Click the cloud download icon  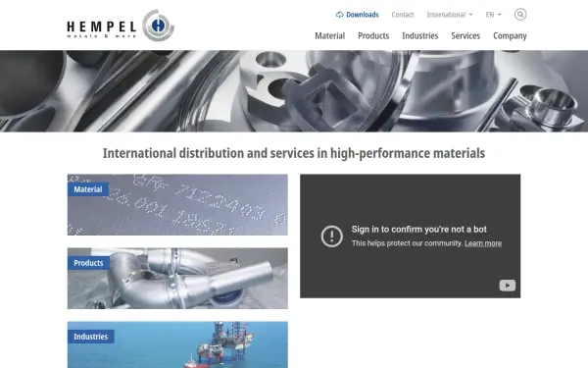tap(339, 15)
